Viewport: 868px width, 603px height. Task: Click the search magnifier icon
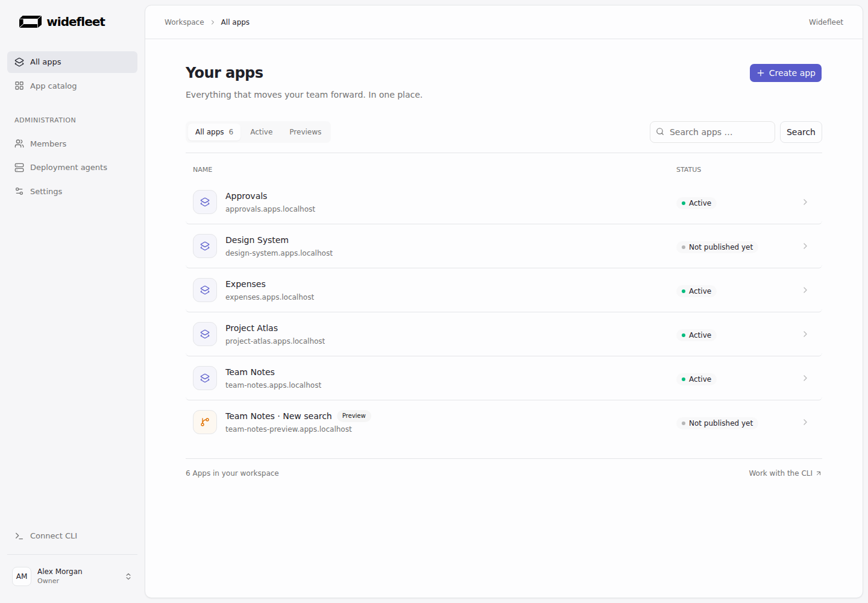click(660, 132)
